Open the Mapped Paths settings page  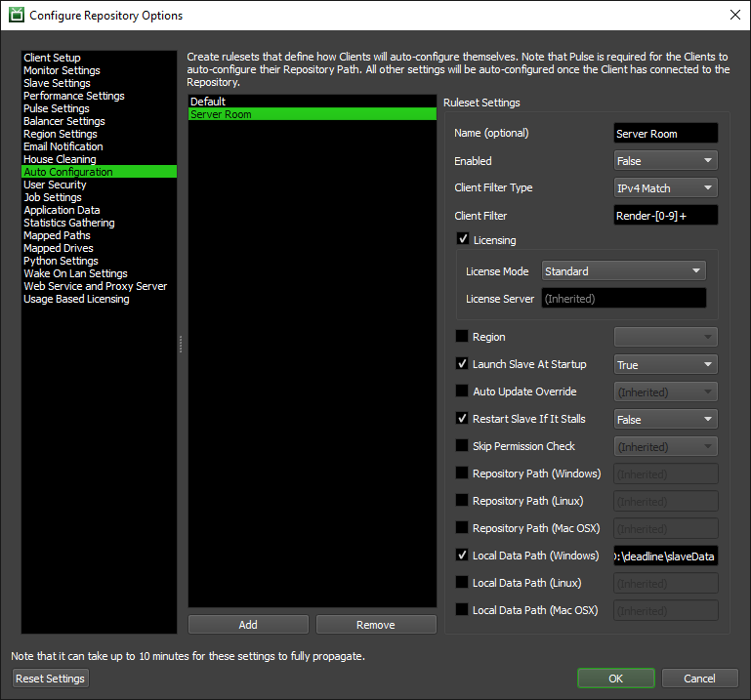(x=57, y=235)
